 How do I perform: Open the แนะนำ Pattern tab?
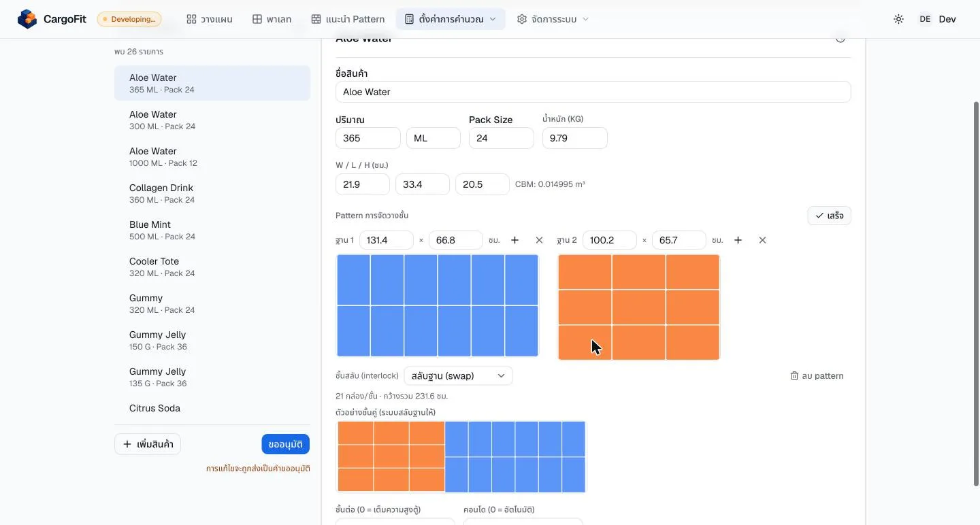[348, 19]
